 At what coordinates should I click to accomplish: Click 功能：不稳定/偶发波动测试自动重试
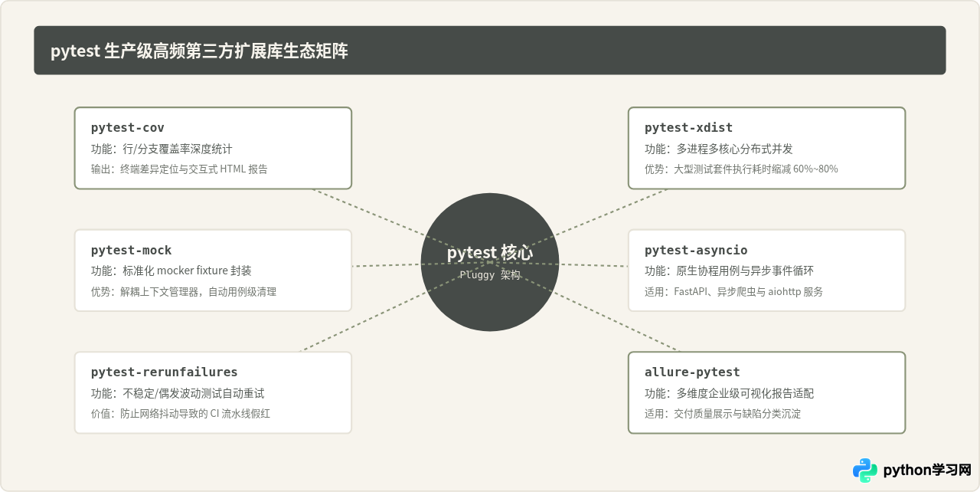tap(178, 393)
